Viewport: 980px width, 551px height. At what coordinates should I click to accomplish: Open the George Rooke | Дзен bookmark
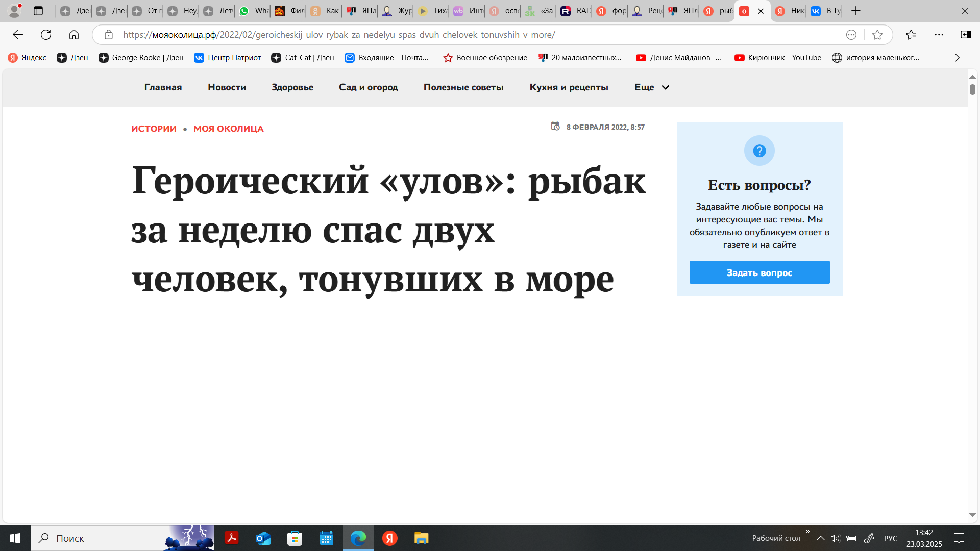pyautogui.click(x=141, y=58)
